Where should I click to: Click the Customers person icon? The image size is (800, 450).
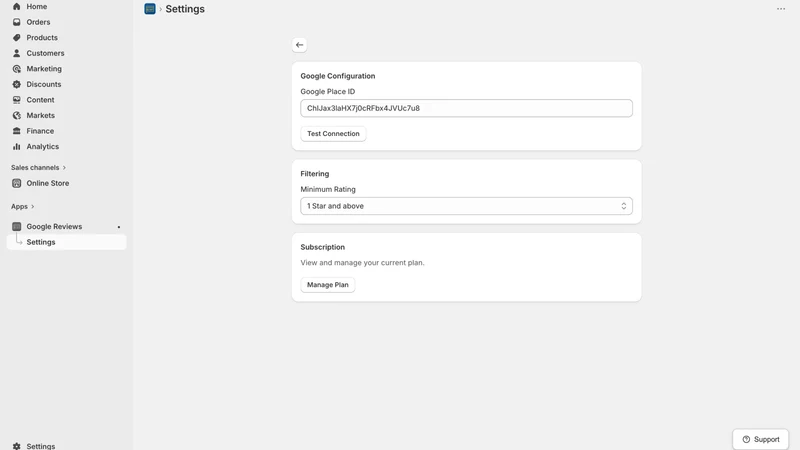[16, 53]
